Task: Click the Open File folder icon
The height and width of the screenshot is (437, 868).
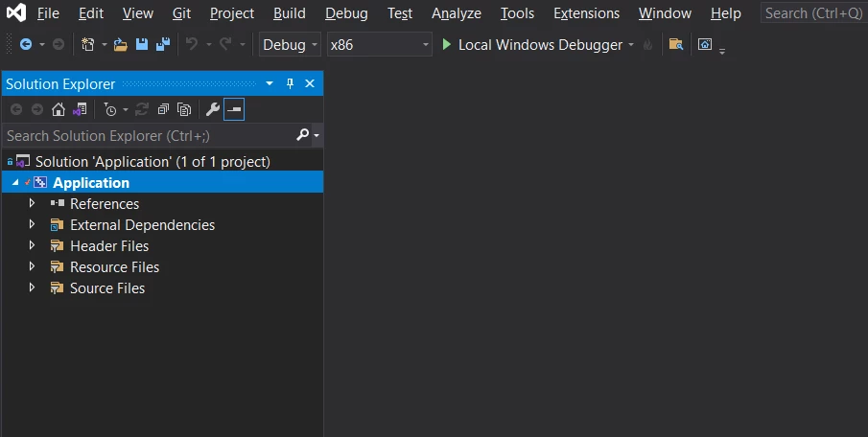Action: [120, 44]
